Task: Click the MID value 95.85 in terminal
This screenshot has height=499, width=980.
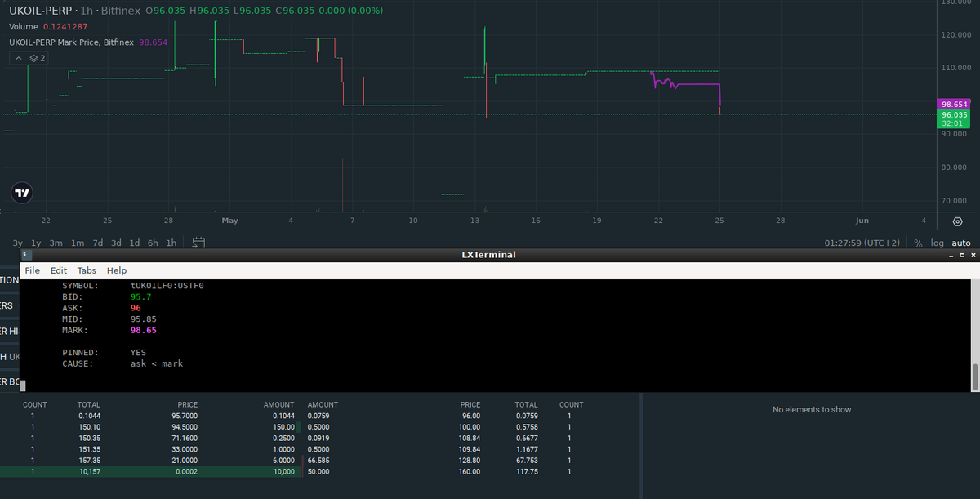Action: tap(144, 319)
